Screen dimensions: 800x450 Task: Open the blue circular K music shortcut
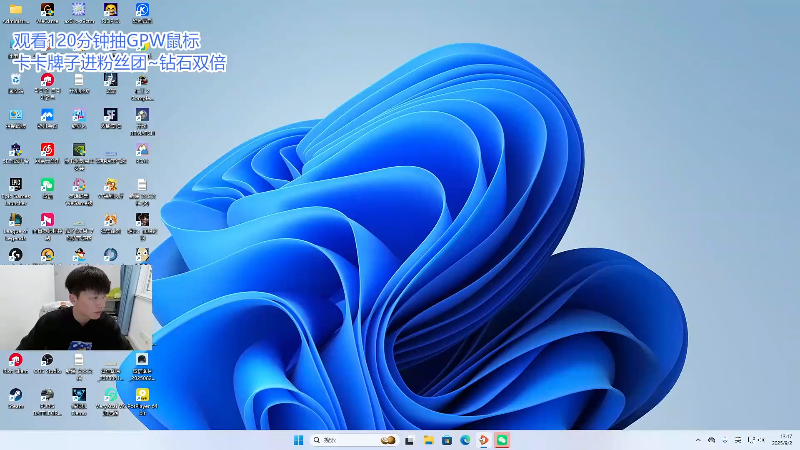pos(142,10)
